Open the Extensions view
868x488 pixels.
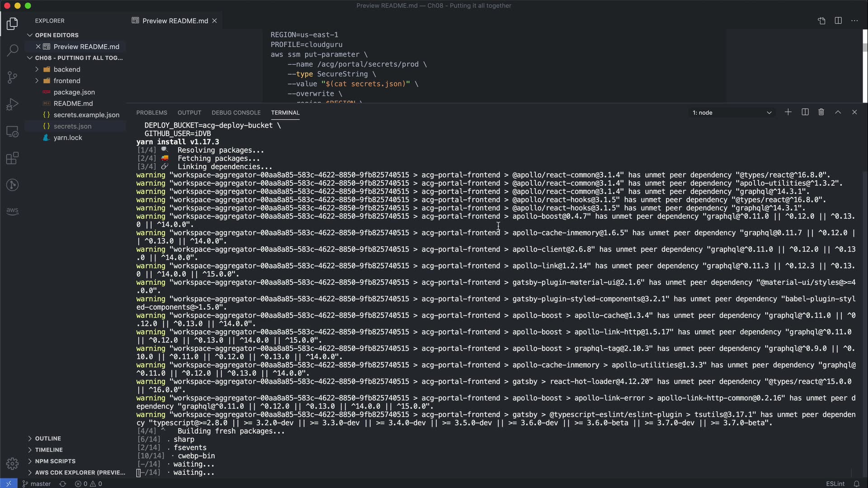coord(12,158)
